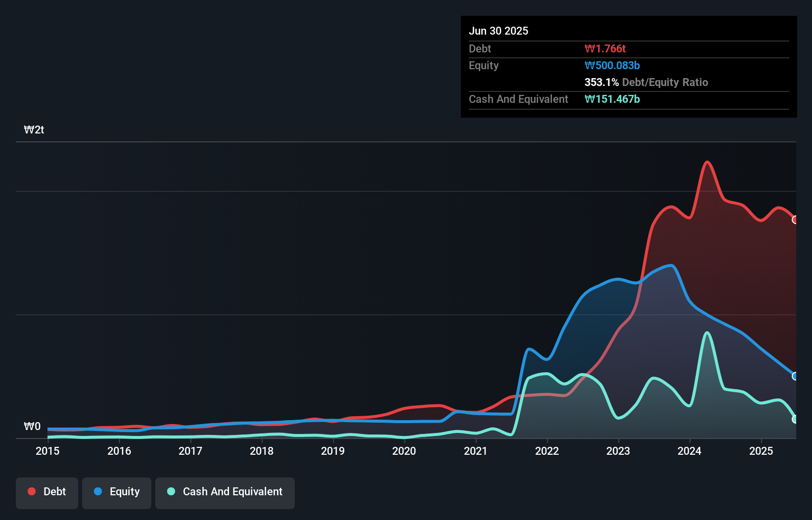Click the 2015 x-axis label
The height and width of the screenshot is (520, 812).
pos(47,451)
